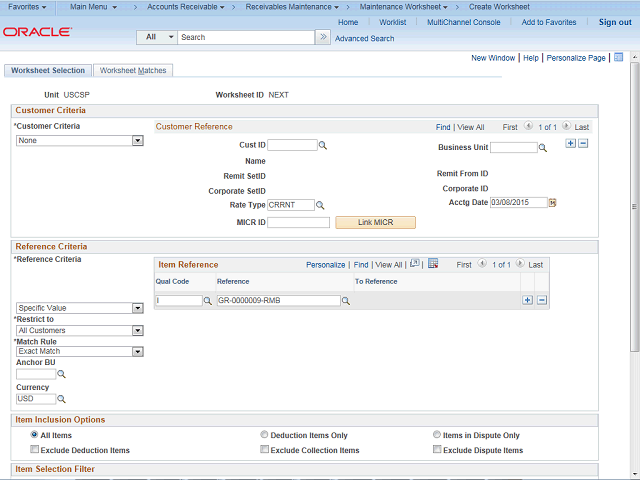
Task: Click the Reference field lookup icon
Action: coord(346,300)
